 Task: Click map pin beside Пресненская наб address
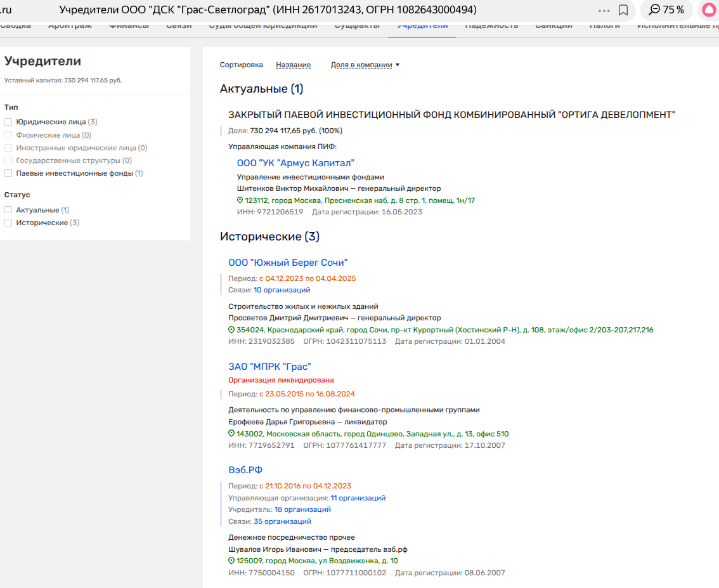point(240,200)
